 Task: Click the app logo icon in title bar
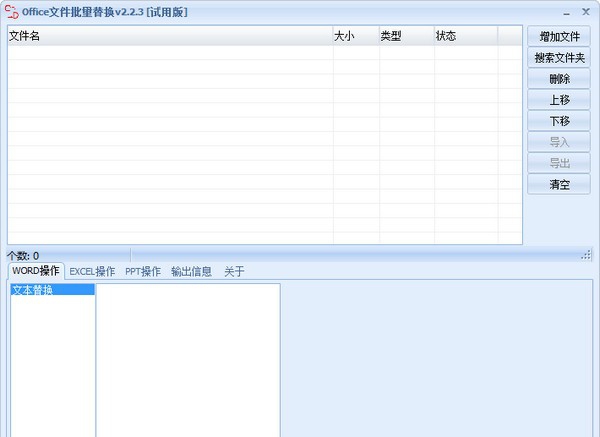[11, 12]
